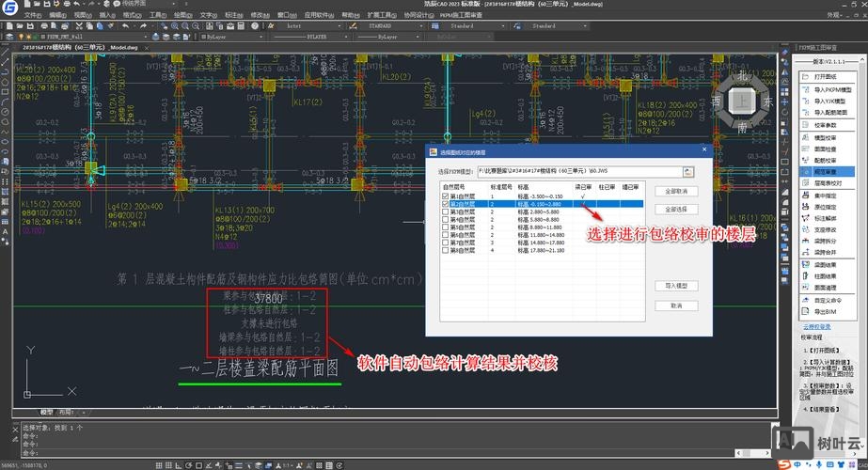Enable the 第8自然层 checkbox
The width and height of the screenshot is (868, 470).
click(x=446, y=251)
